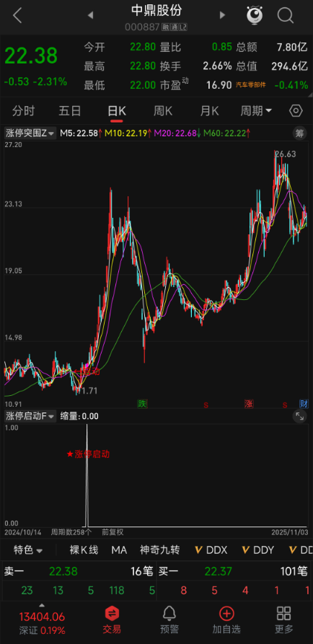313x644 pixels.
Task: Select DDX indicator
Action: tap(211, 550)
